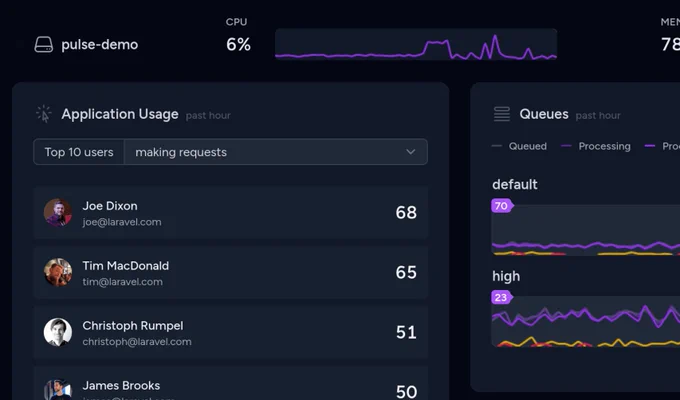
Task: Click the 23 badge on high chart
Action: click(502, 297)
